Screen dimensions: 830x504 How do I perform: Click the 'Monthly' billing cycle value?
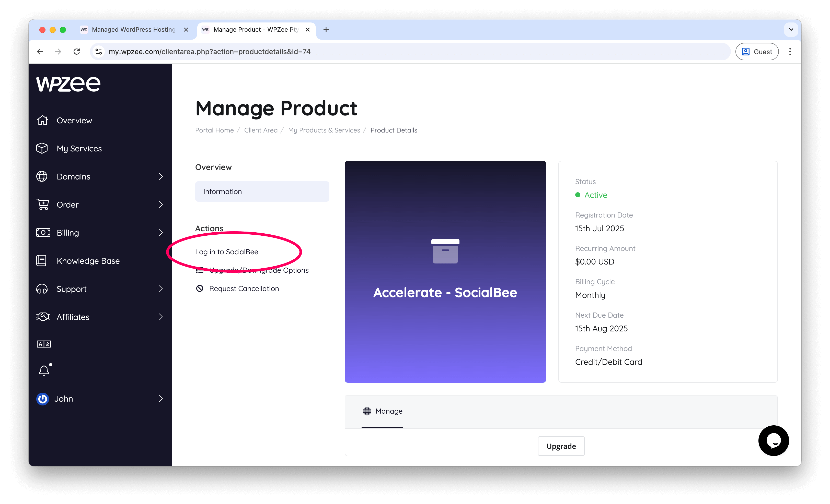[x=590, y=295]
